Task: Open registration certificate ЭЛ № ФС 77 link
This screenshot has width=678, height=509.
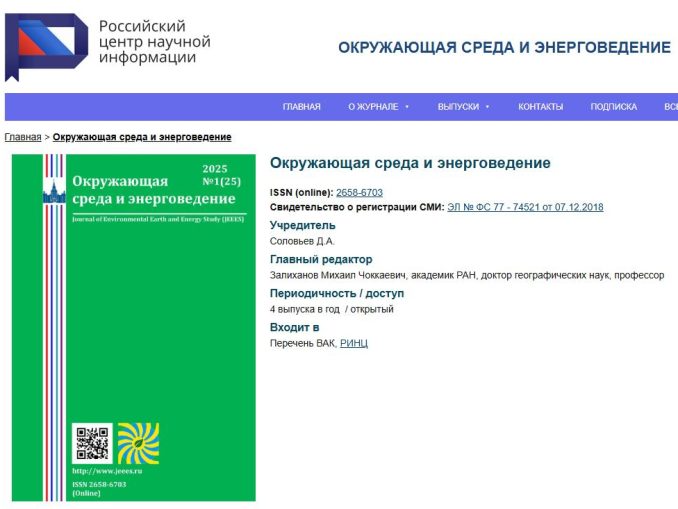Action: 525,207
